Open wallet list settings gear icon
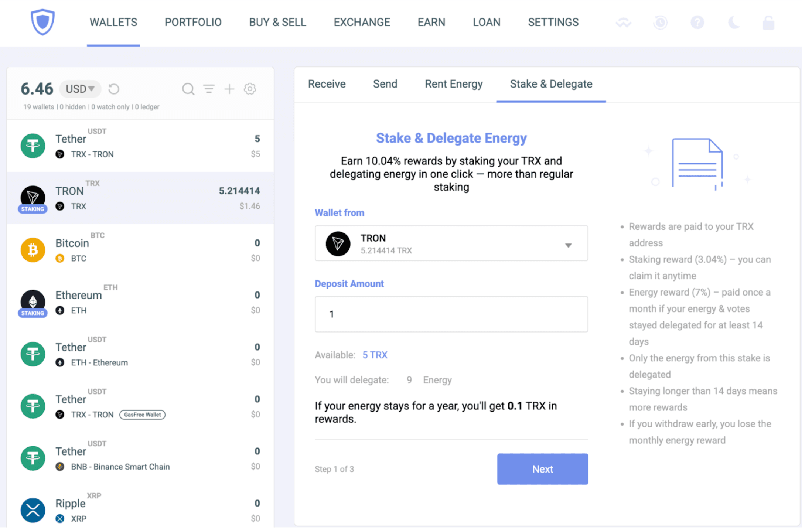Screen dimensions: 812x532 [250, 89]
